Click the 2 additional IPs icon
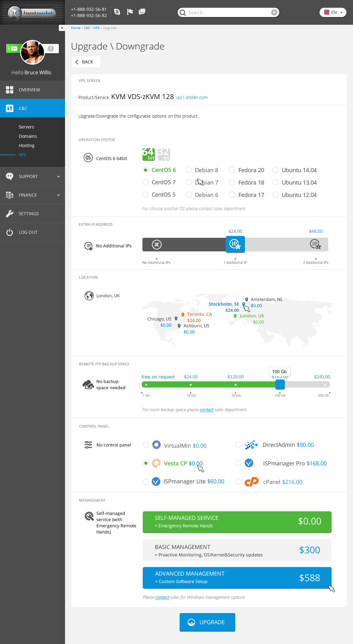 coord(316,245)
